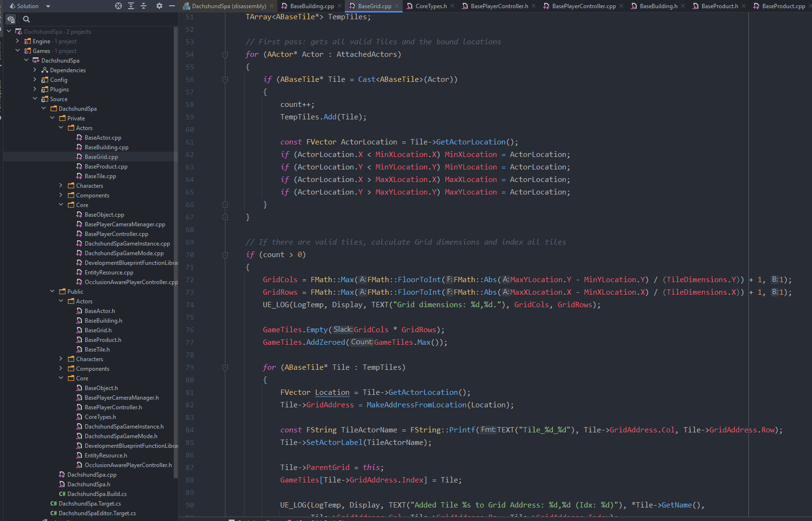Expand the Engine project node
Viewport: 812px width, 521px height.
[x=18, y=41]
